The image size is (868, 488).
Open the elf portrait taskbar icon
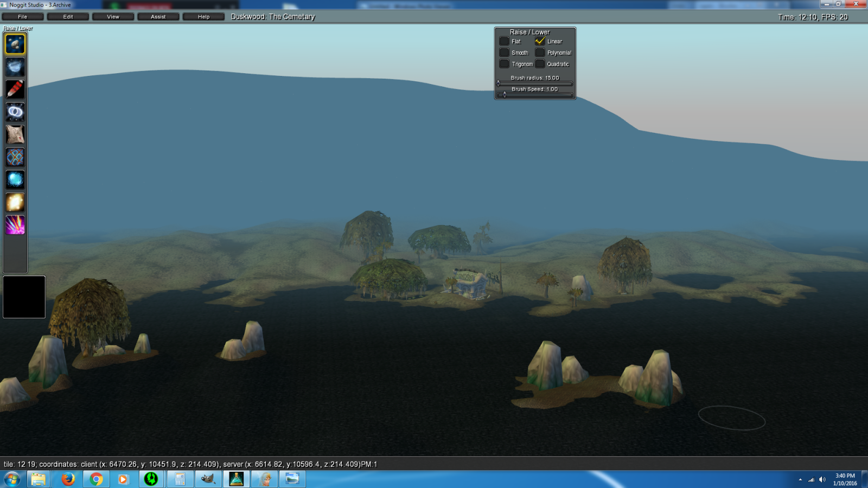tap(265, 479)
